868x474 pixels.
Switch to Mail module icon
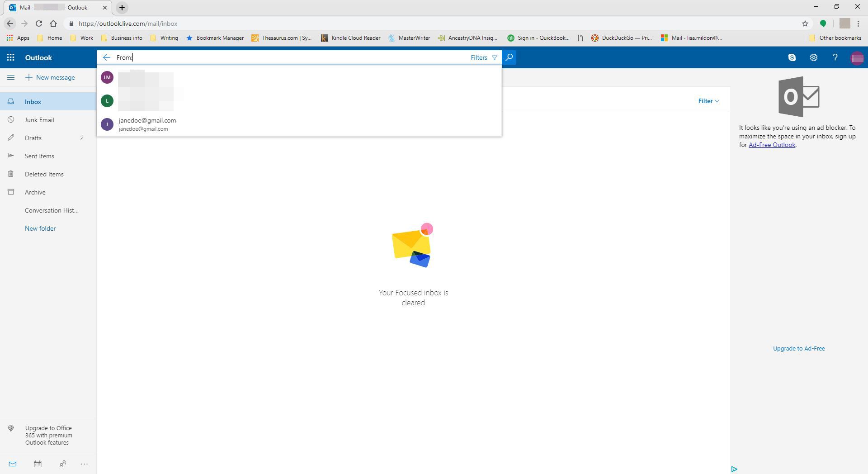pos(13,464)
